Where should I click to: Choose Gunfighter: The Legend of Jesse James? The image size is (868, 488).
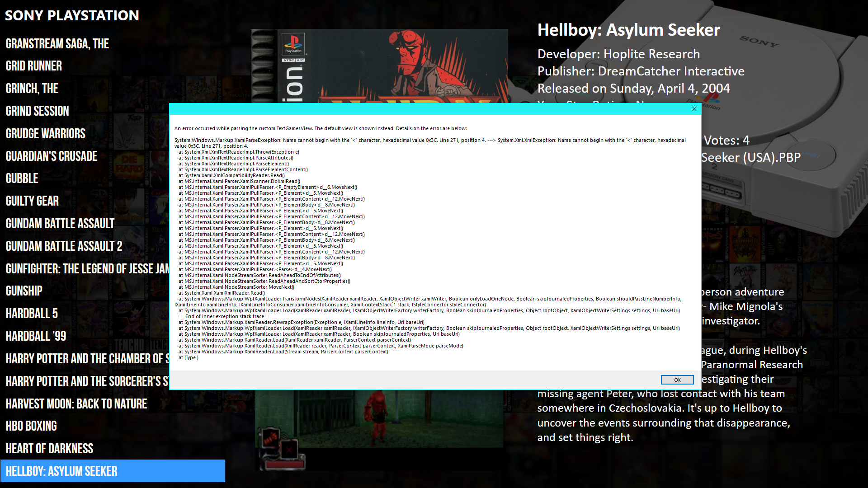[x=87, y=269]
